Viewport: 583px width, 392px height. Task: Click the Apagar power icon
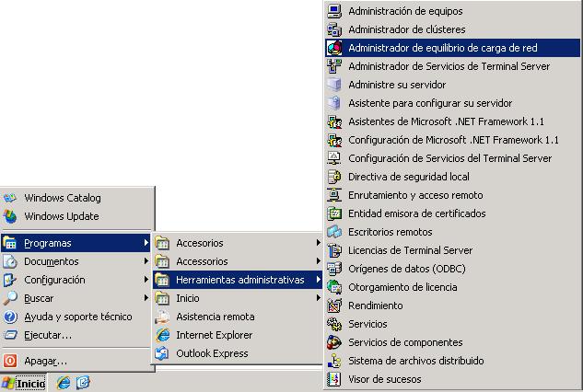[x=10, y=361]
